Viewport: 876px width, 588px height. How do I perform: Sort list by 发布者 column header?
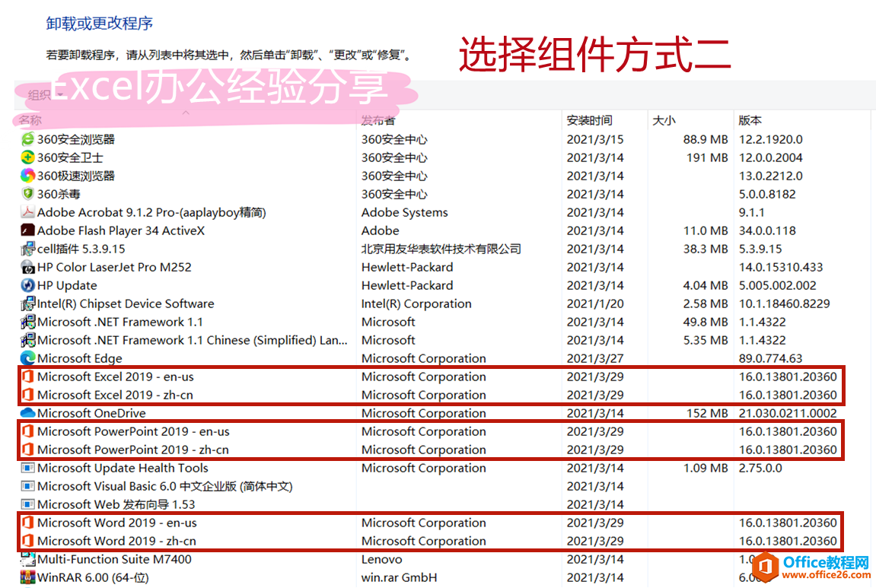[378, 120]
